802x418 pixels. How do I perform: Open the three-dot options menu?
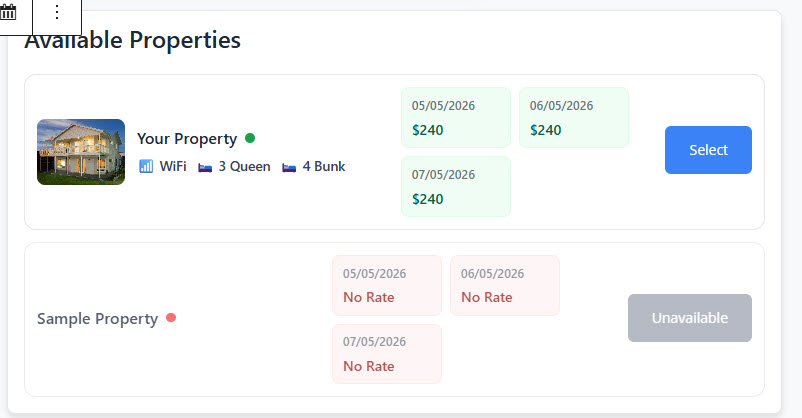click(57, 12)
